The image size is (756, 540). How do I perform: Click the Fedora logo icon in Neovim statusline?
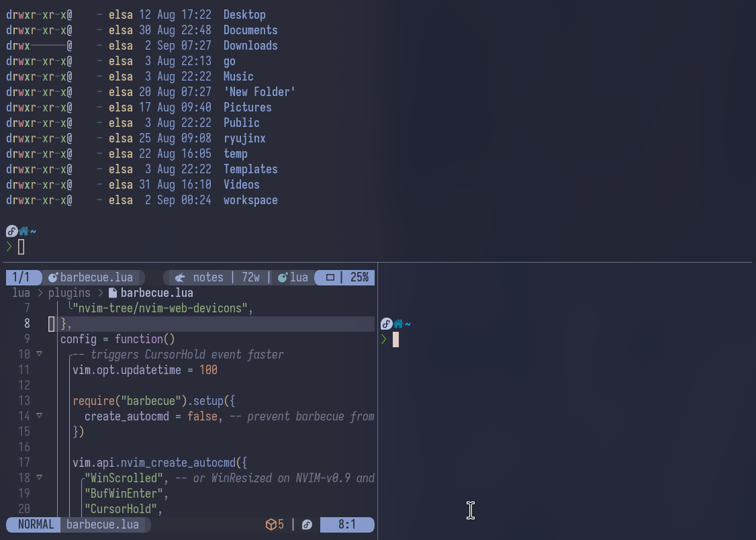click(x=307, y=525)
